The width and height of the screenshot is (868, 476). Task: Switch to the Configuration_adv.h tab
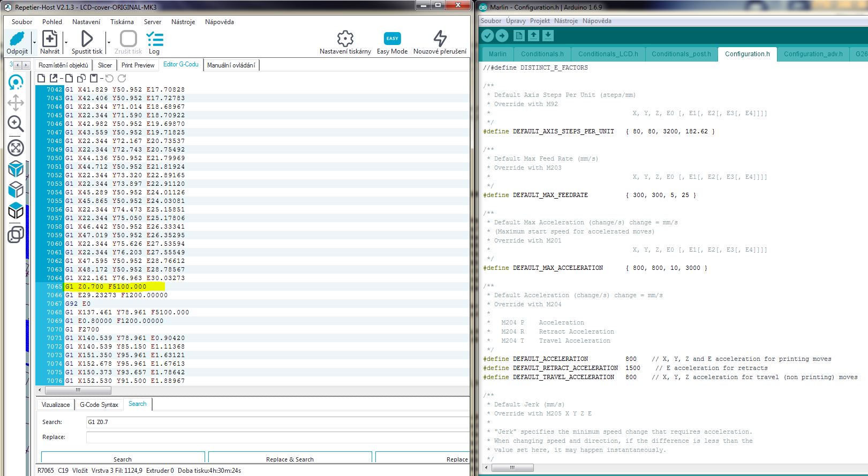click(813, 54)
